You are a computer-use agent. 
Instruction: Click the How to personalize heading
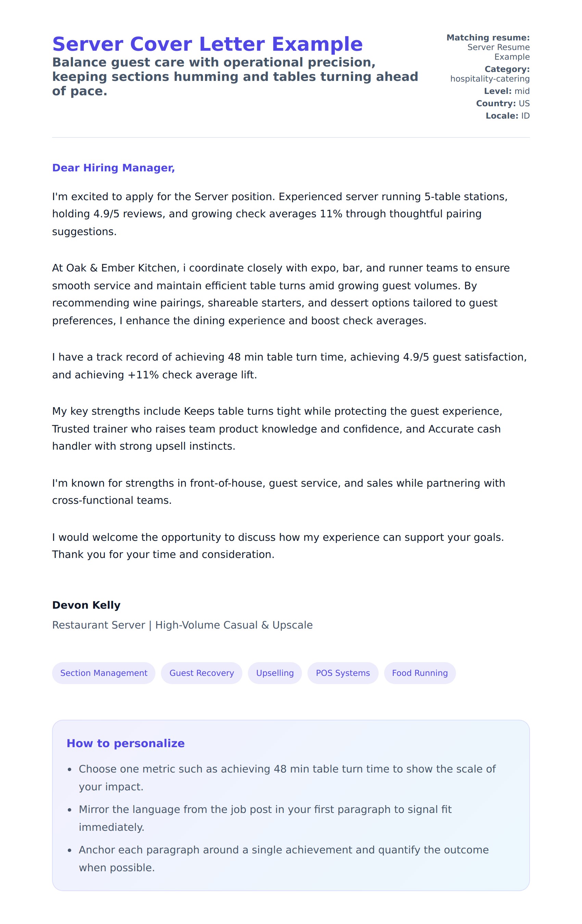[125, 743]
